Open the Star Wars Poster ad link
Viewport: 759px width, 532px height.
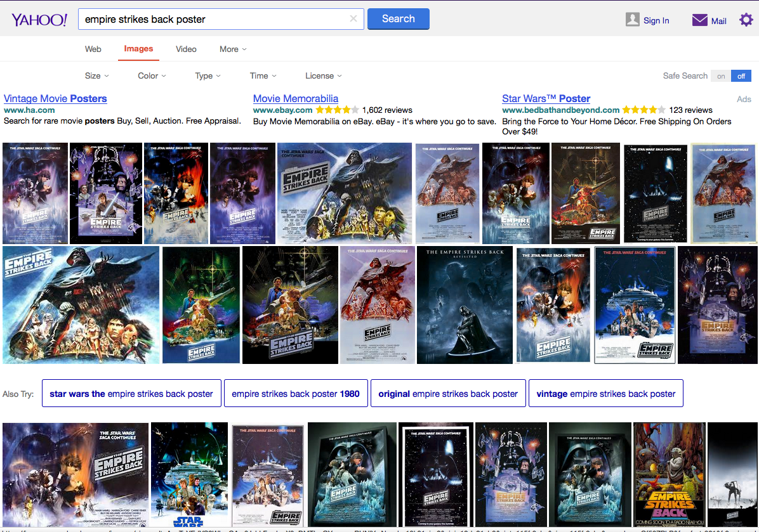point(546,99)
